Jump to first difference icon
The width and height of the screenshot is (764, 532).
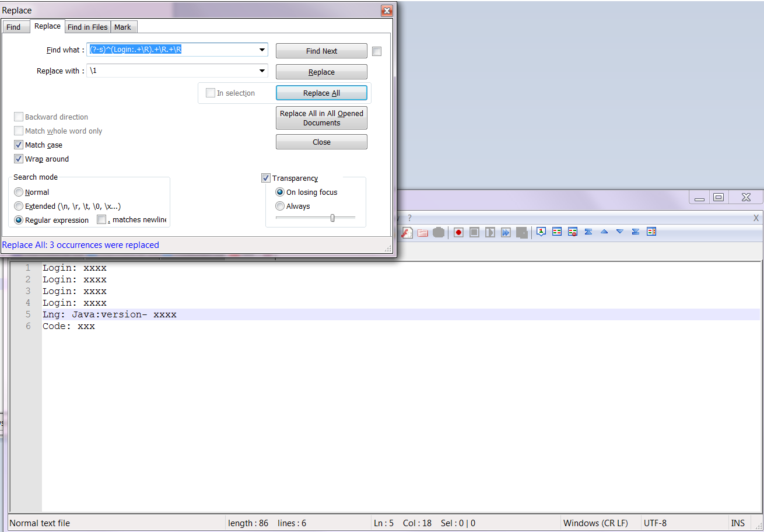[x=588, y=232]
